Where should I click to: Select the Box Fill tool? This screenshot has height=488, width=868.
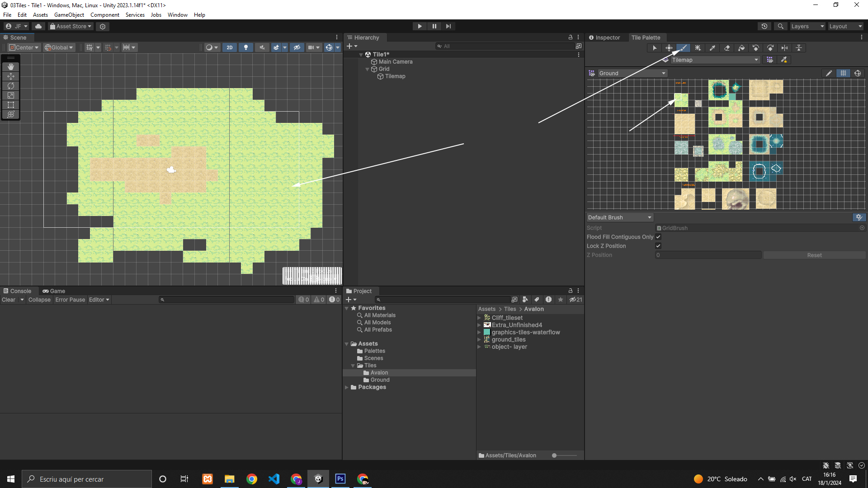coord(698,48)
